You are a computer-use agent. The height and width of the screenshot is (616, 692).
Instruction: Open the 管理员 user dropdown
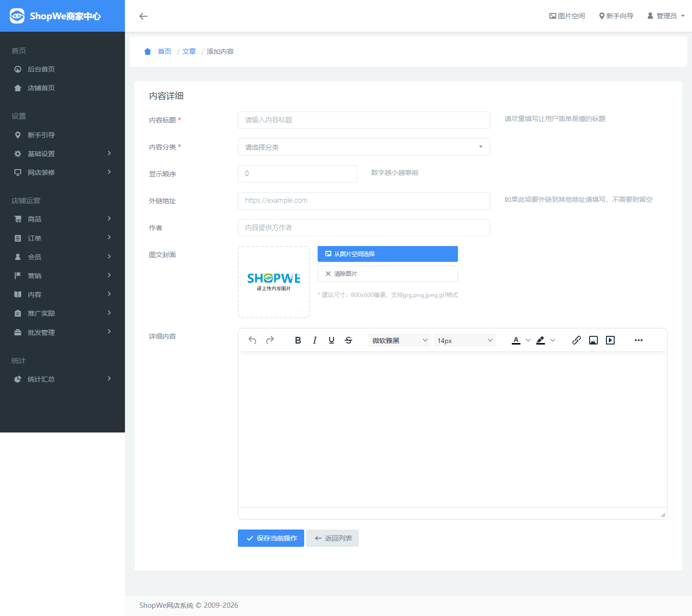click(x=666, y=16)
